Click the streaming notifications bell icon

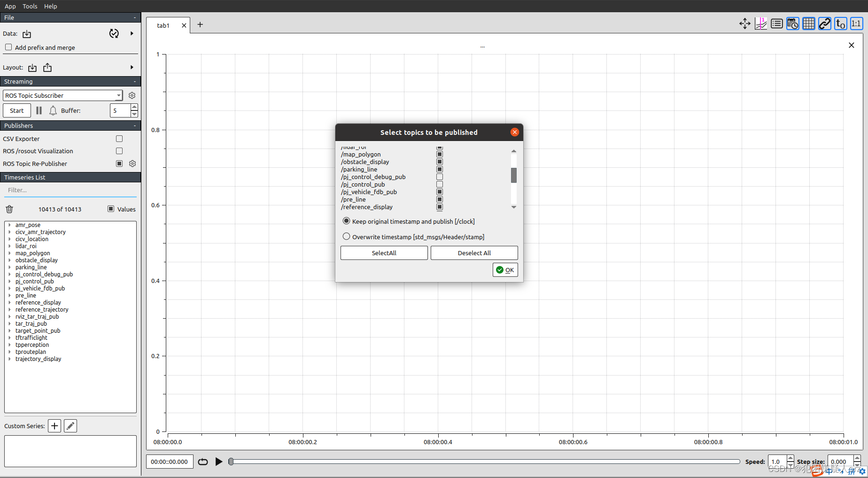[53, 110]
